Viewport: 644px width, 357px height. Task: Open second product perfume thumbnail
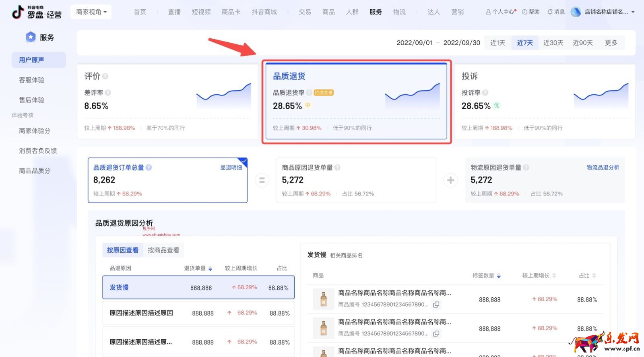324,328
